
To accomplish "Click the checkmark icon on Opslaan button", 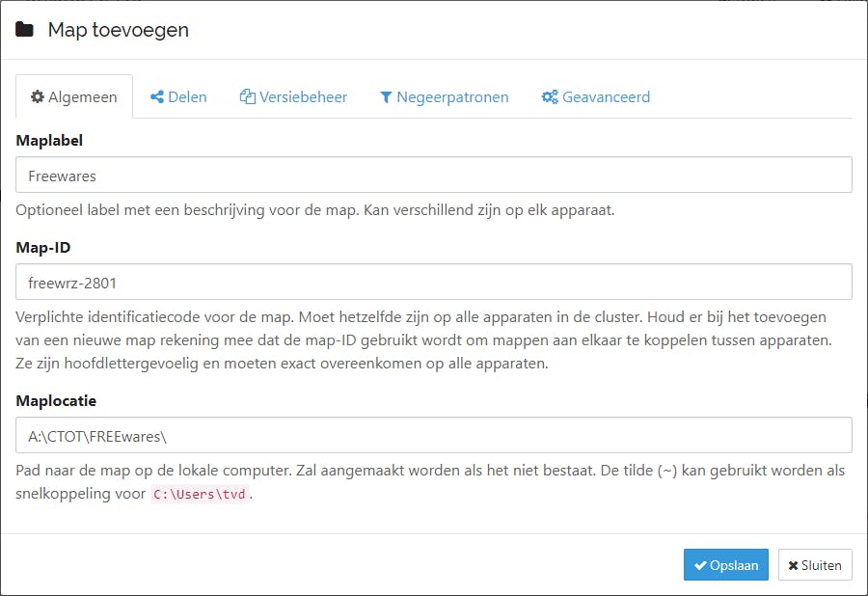I will [x=700, y=566].
